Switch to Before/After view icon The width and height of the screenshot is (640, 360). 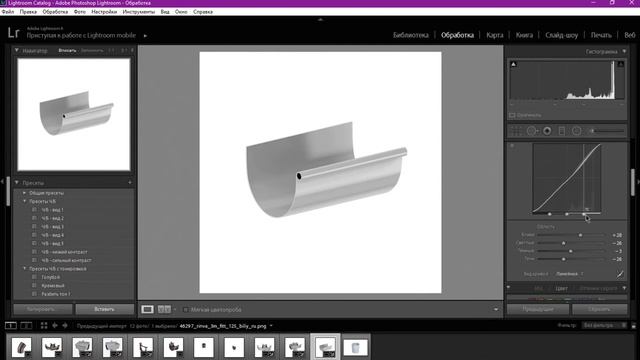tap(164, 309)
